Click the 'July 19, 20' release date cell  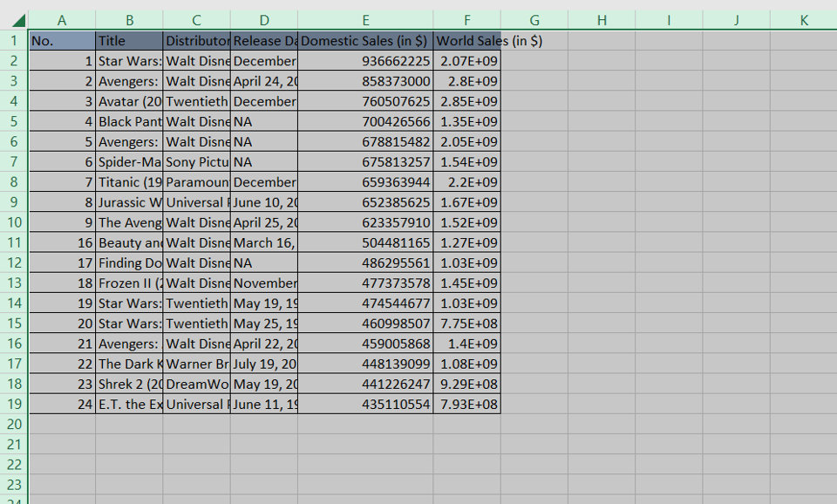coord(264,364)
